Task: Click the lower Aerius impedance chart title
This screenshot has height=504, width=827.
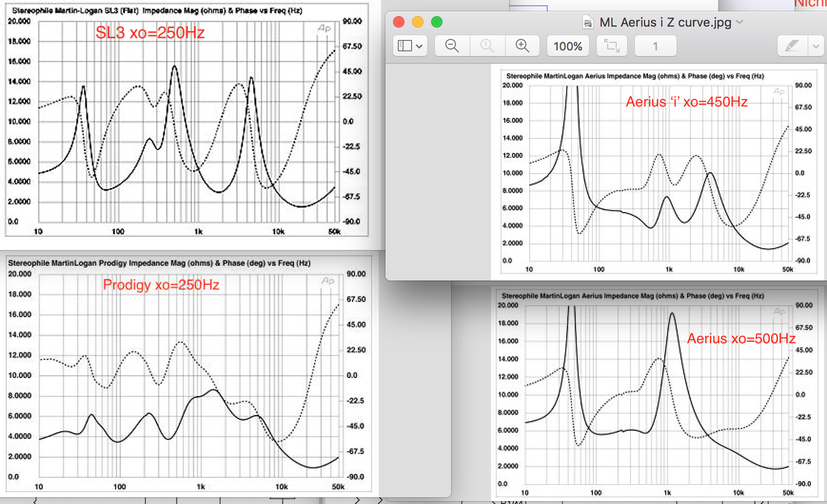Action: click(633, 296)
